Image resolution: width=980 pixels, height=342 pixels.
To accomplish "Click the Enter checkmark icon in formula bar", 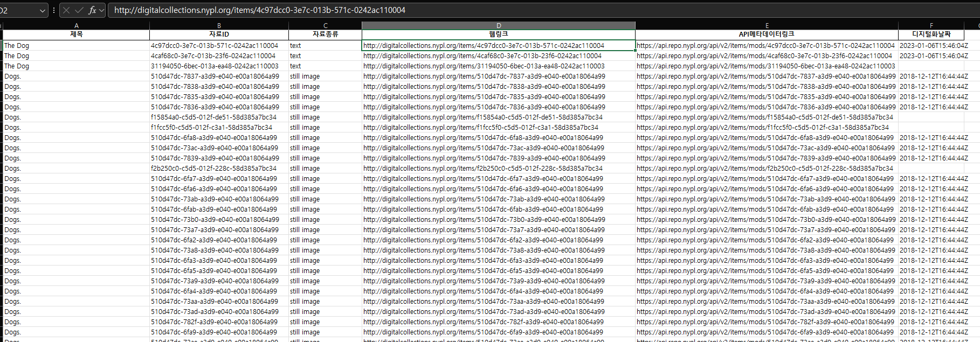I will click(x=79, y=10).
